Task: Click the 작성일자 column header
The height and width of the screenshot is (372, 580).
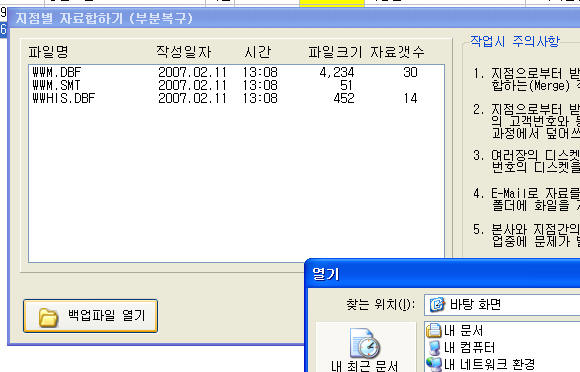Action: coord(183,52)
